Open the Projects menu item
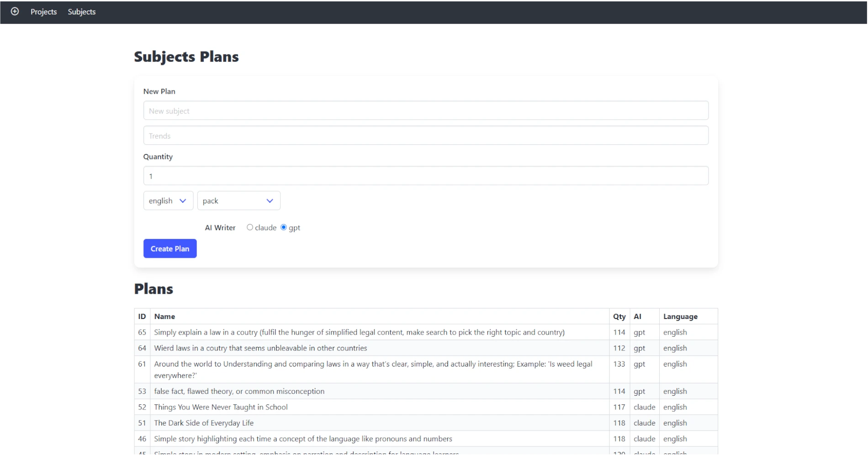Viewport: 868px width, 457px height. [x=43, y=12]
